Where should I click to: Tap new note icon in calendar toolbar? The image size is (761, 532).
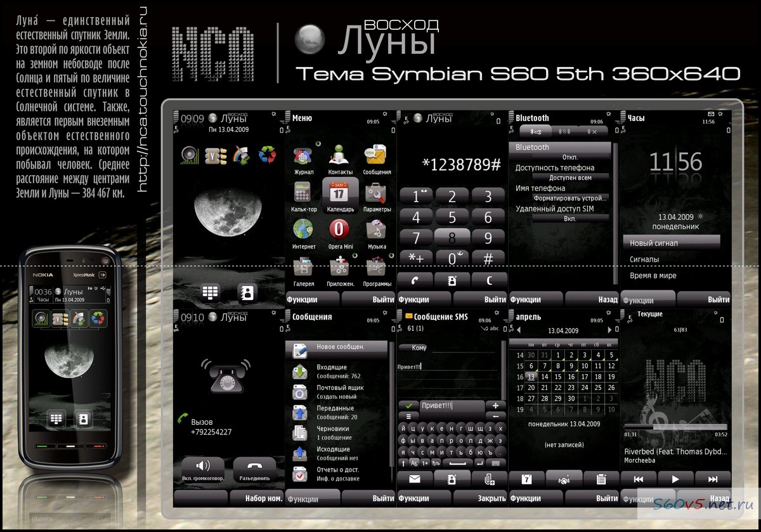point(601,479)
